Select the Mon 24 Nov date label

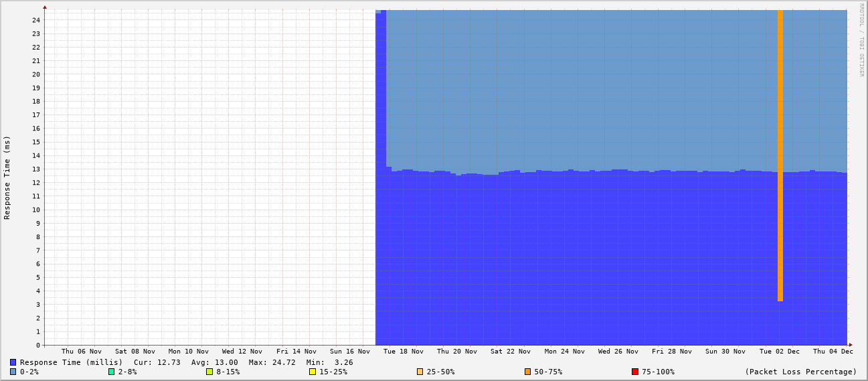coord(564,352)
